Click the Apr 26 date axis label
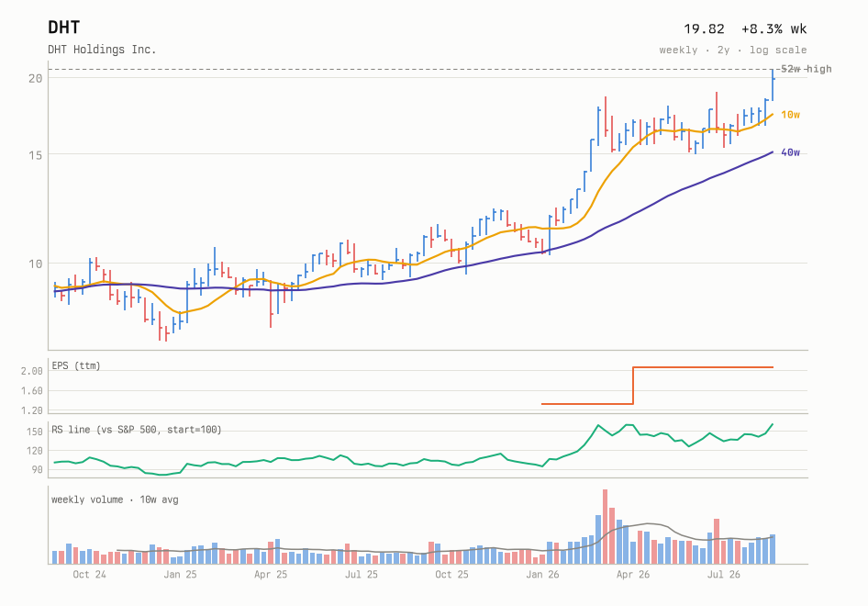 [633, 575]
